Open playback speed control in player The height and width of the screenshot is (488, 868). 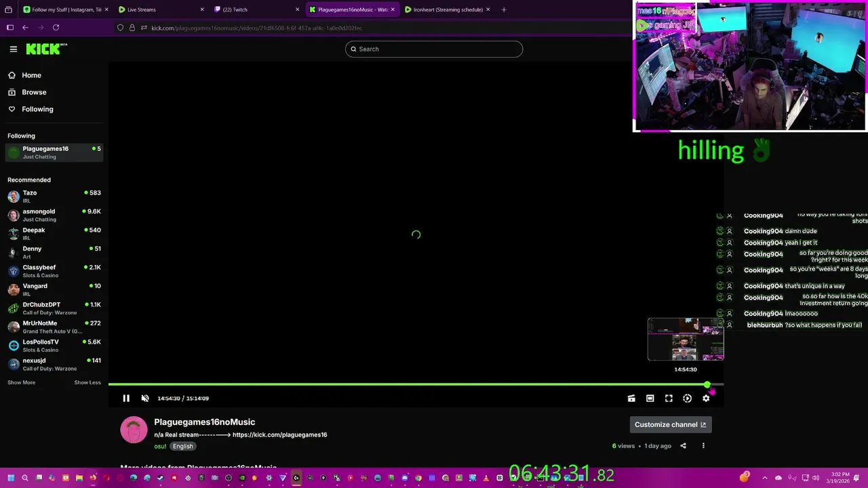[687, 399]
